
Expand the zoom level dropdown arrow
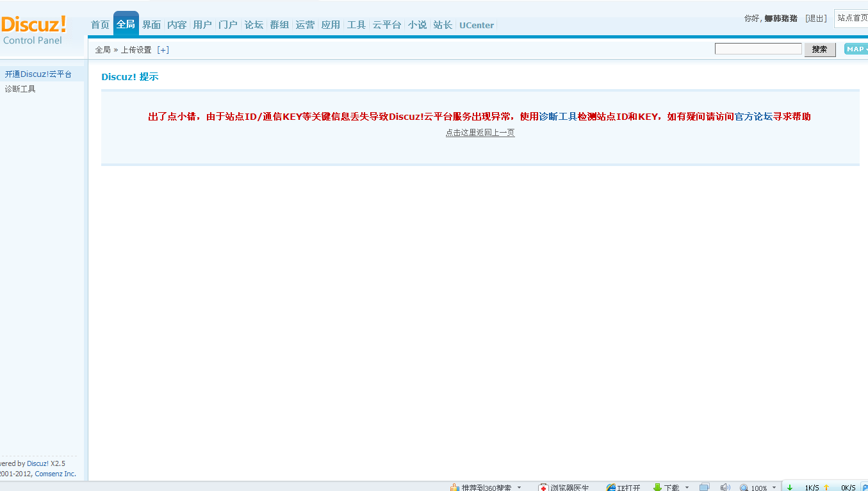[774, 488]
